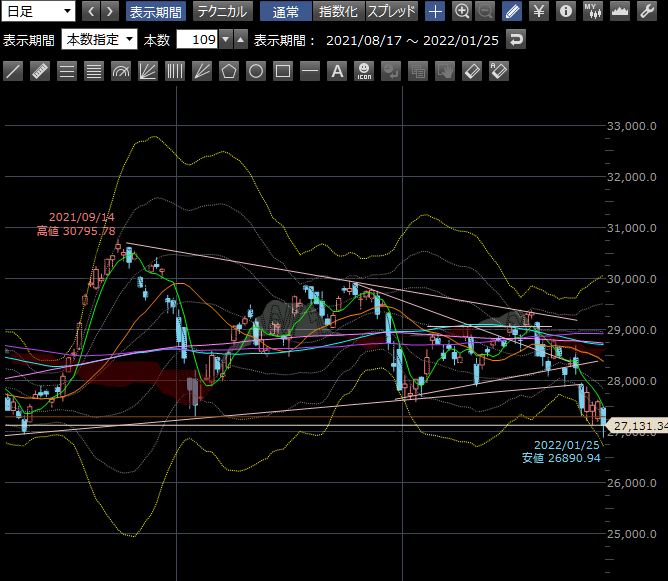Screen dimensions: 668x581
Task: Select the trend line drawing tool
Action: [13, 71]
